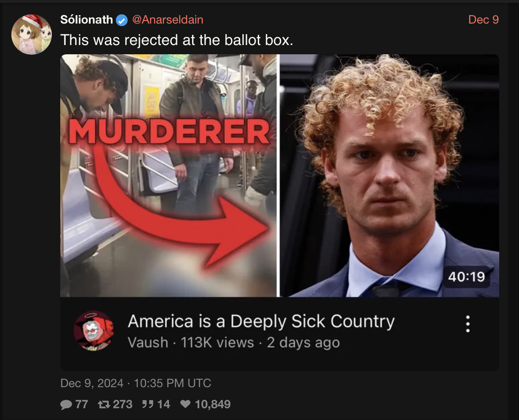Like the post with the heart icon
Screen dimensions: 519x420
[x=185, y=404]
